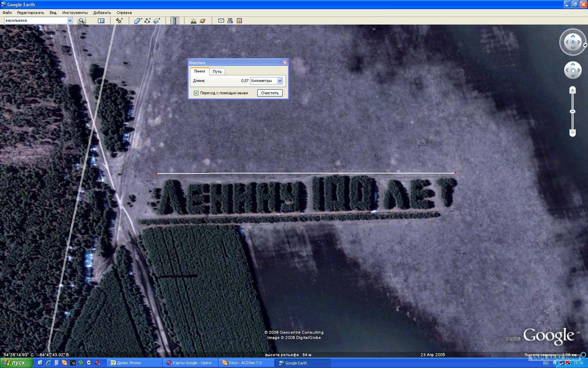The image size is (588, 368).
Task: Toggle the ruler tool in toolbar
Action: point(175,21)
